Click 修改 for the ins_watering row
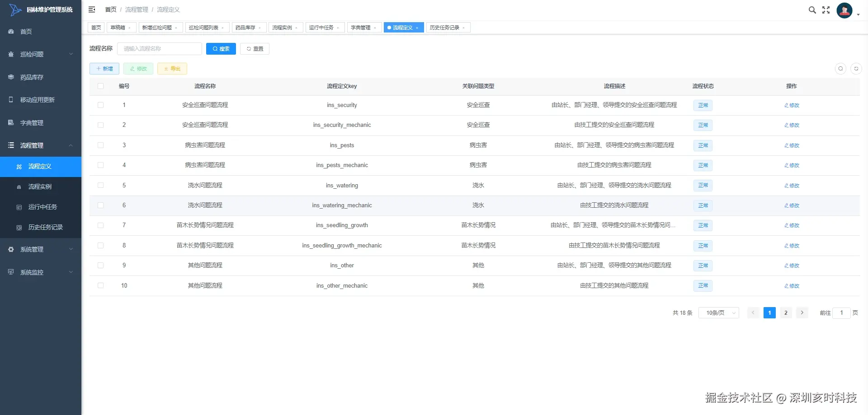Image resolution: width=868 pixels, height=415 pixels. (792, 186)
